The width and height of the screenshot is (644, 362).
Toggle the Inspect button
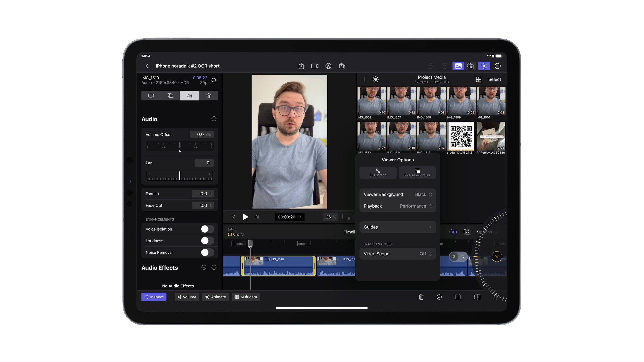(154, 297)
